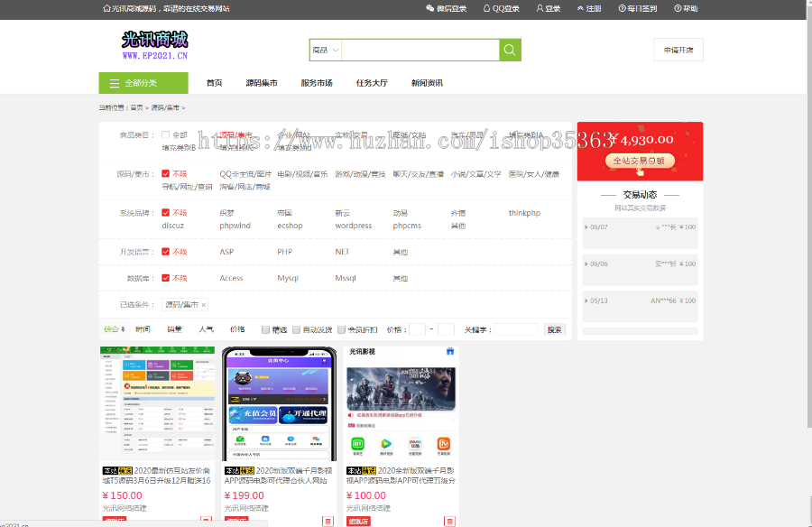Image resolution: width=812 pixels, height=527 pixels.
Task: Open the 商品 search type dropdown
Action: pyautogui.click(x=326, y=51)
